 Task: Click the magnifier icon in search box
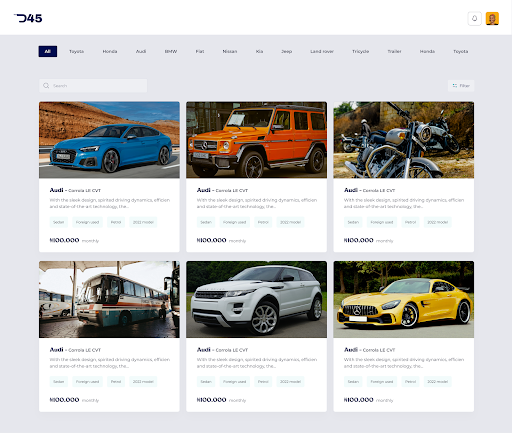(x=46, y=86)
